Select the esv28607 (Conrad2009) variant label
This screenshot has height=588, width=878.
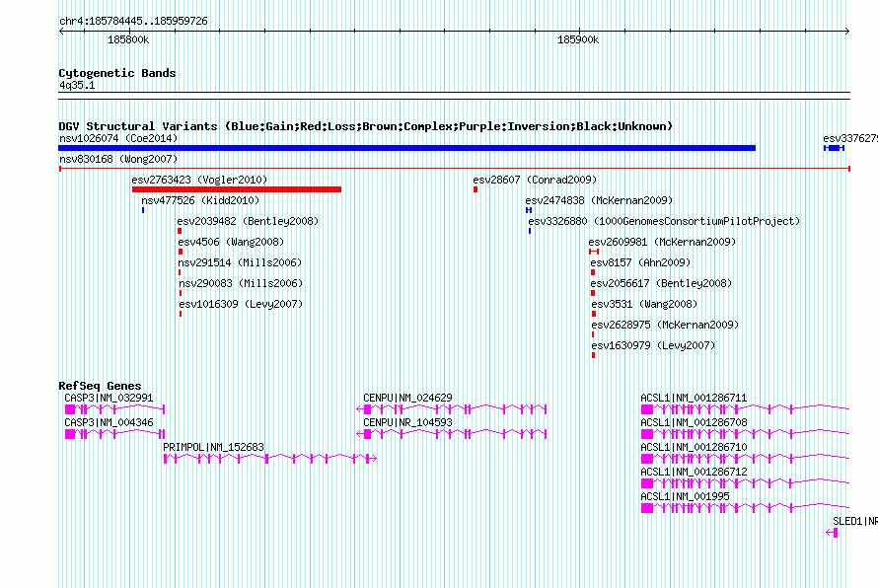tap(535, 180)
